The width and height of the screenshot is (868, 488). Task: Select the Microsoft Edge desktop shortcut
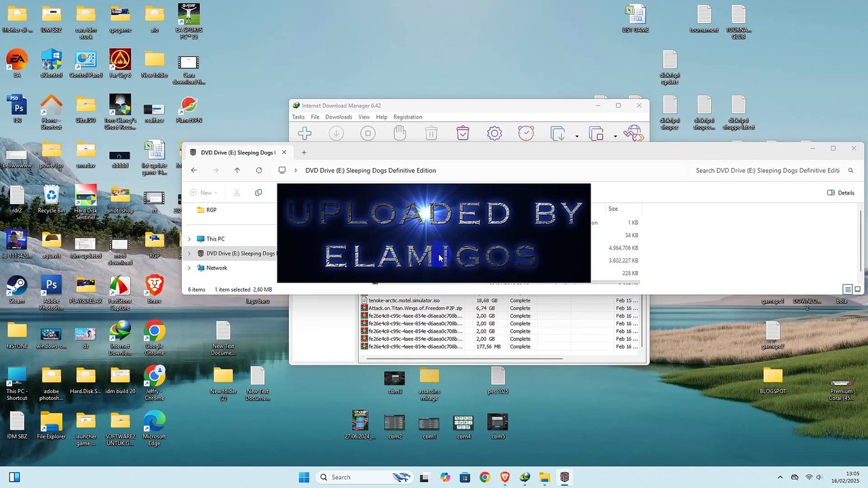click(155, 428)
